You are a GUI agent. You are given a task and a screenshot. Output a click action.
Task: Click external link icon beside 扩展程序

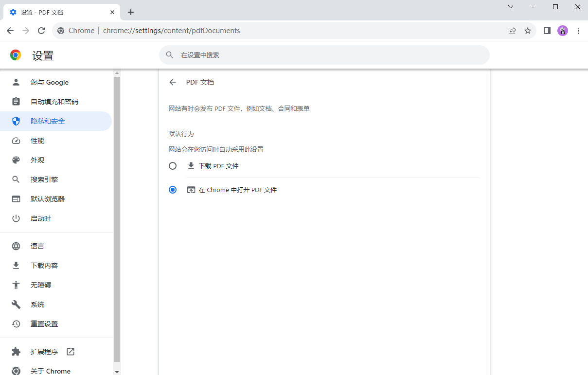pos(71,352)
